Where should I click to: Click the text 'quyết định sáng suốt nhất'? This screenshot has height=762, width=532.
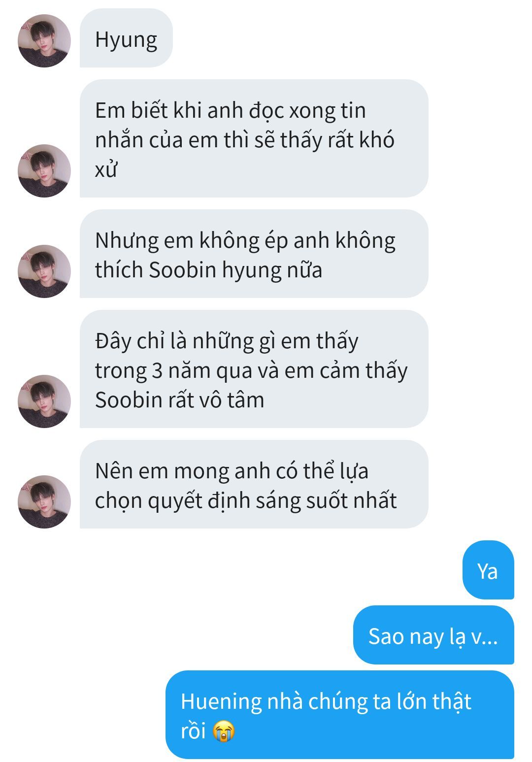272,501
